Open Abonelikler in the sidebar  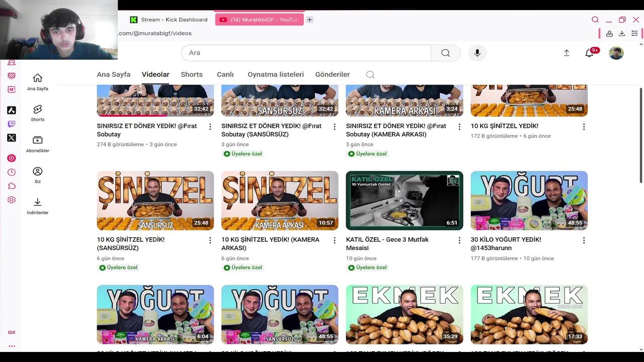pos(38,144)
